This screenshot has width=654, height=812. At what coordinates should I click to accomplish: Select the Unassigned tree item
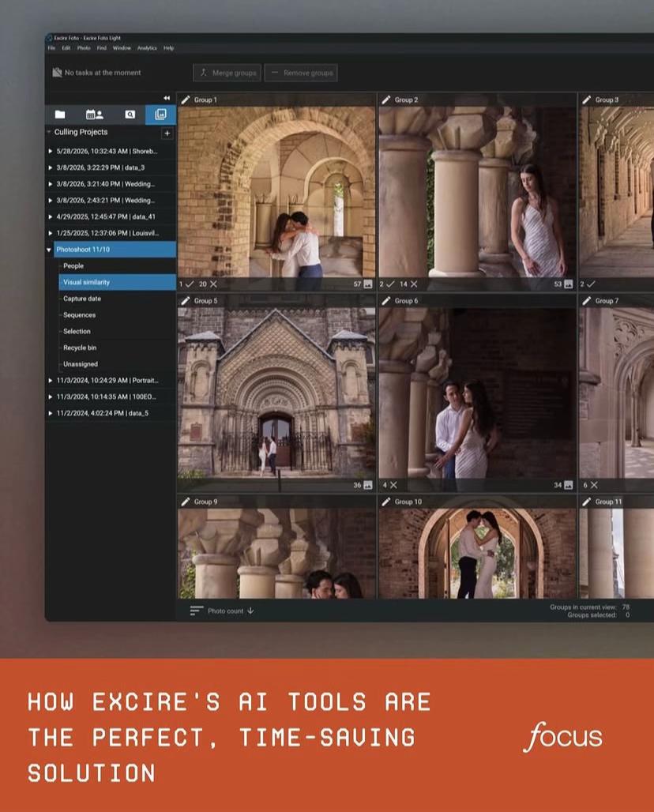tap(81, 364)
